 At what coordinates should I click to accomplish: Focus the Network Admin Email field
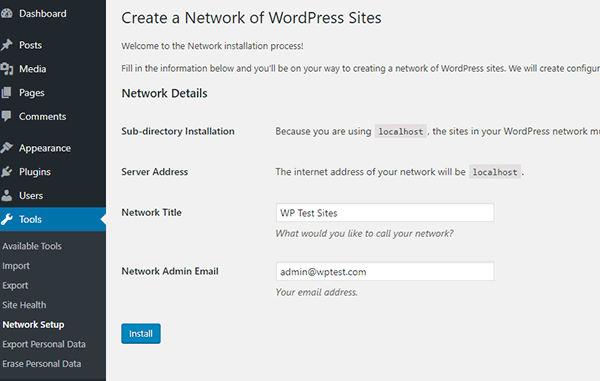[385, 271]
